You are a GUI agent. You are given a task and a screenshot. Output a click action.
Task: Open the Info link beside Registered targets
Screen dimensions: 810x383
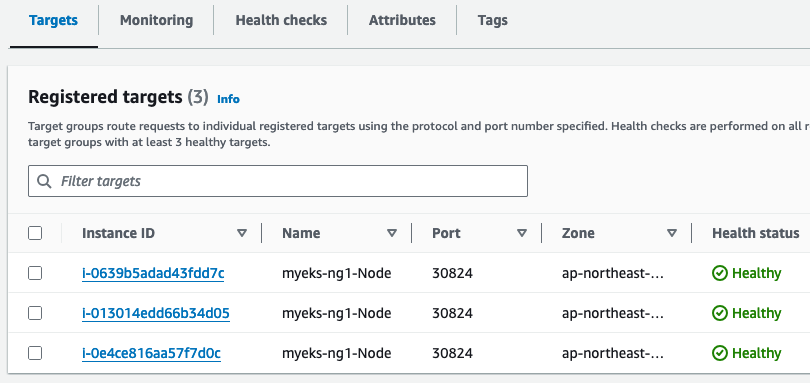point(228,99)
